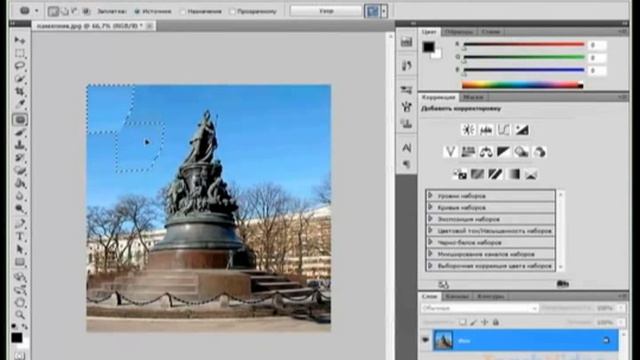Image resolution: width=640 pixels, height=360 pixels.
Task: Select the Zoom magnifier tool
Action: (x=20, y=315)
